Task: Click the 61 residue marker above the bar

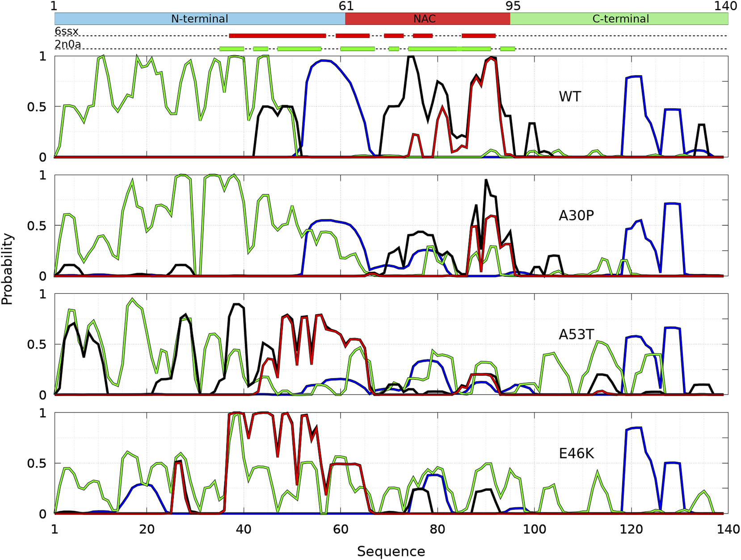Action: (x=346, y=6)
